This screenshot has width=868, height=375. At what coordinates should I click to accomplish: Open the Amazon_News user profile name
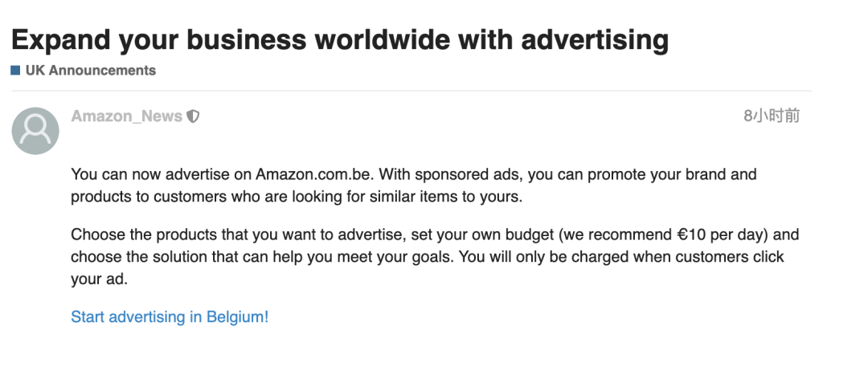coord(126,116)
